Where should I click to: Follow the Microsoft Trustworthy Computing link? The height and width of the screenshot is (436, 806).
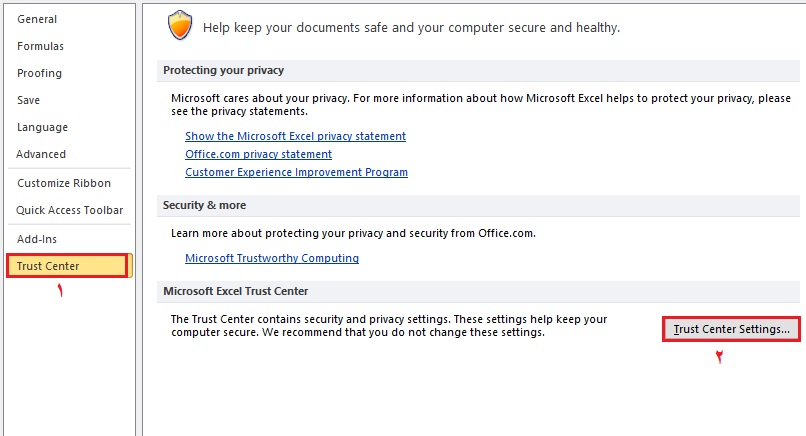pyautogui.click(x=272, y=258)
